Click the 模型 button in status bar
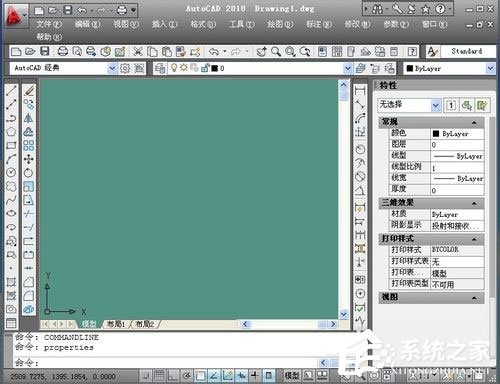Image resolution: width=500 pixels, height=384 pixels. pos(292,376)
